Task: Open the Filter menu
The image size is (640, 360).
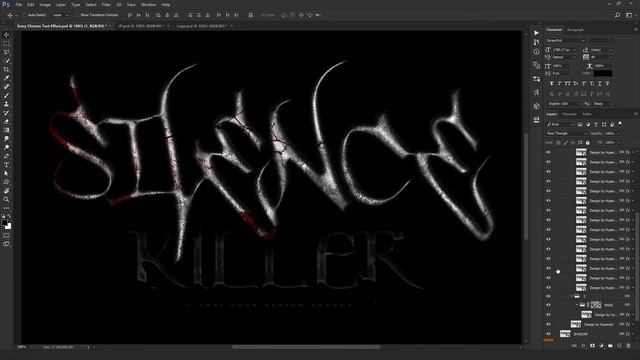Action: tap(106, 4)
